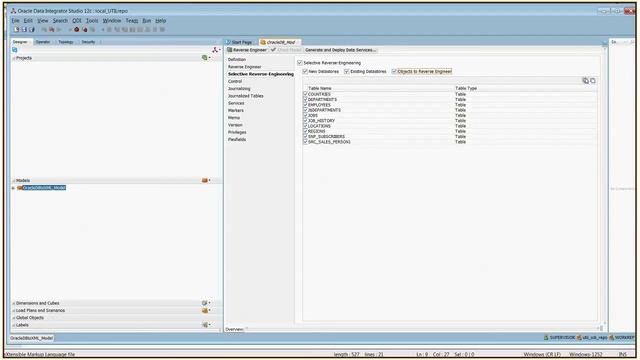Select the Overview tab at editor bottom
This screenshot has width=640, height=360.
click(235, 329)
